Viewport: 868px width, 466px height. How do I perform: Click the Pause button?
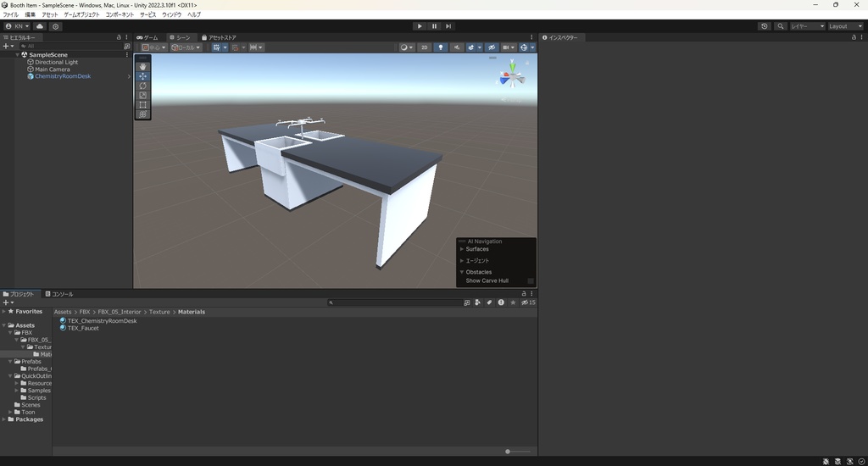click(x=434, y=26)
